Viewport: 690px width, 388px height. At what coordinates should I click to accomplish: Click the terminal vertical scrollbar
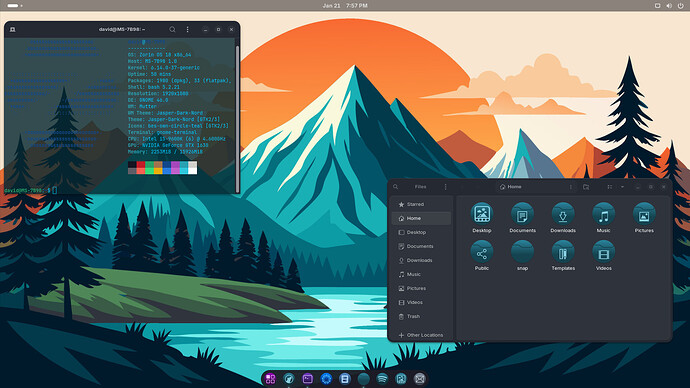(238, 119)
